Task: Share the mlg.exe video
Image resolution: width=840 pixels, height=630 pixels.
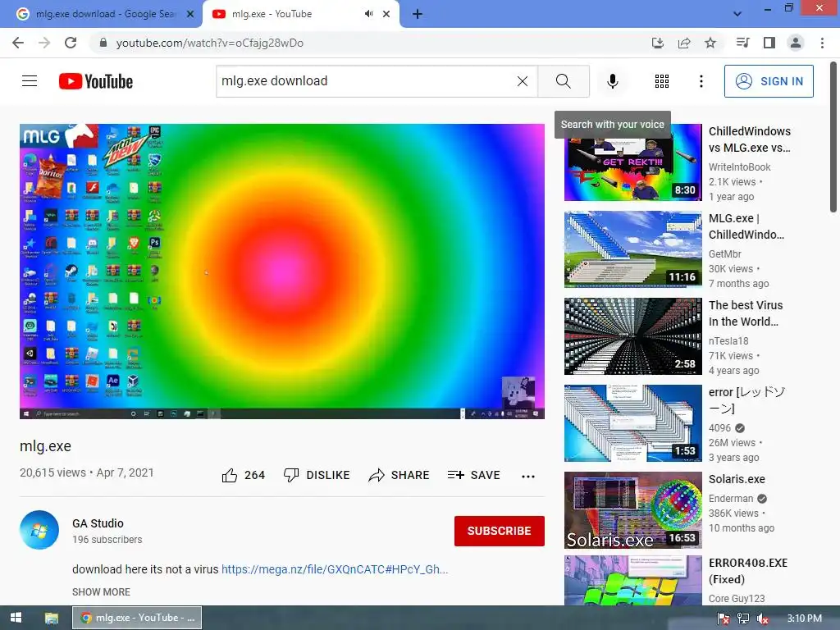Action: [399, 475]
